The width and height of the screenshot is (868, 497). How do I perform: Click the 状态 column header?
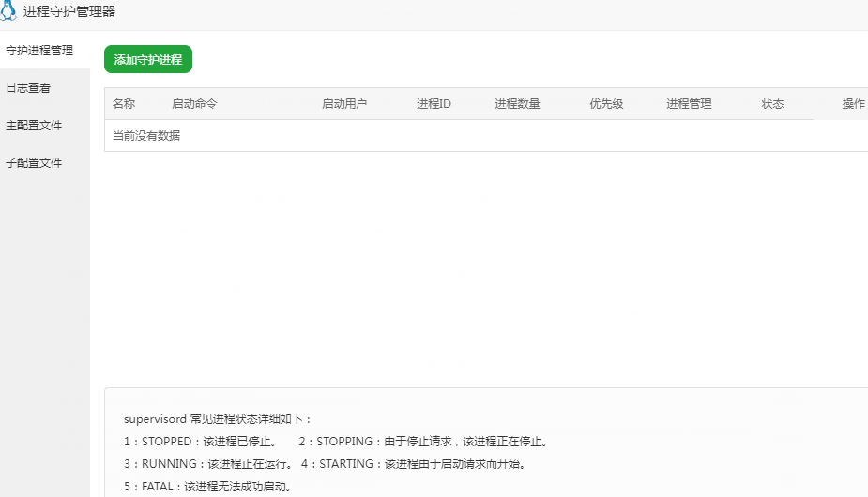772,103
